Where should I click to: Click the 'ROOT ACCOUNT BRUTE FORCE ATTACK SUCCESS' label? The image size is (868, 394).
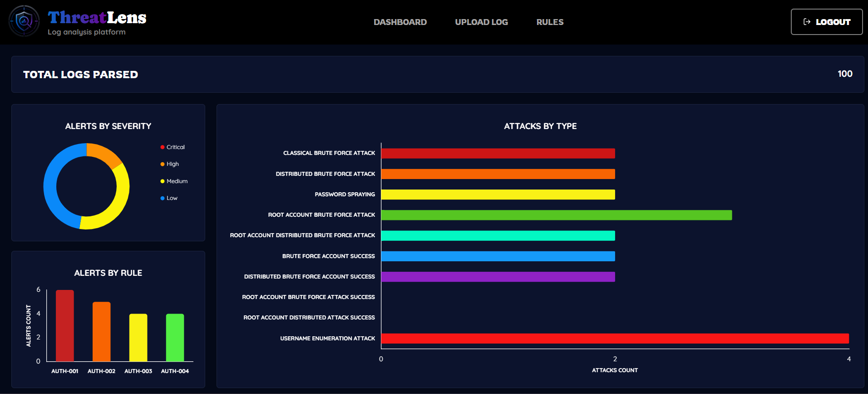[308, 297]
